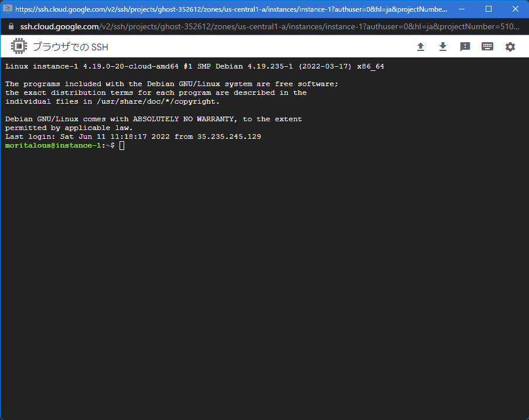Viewport: 529px width, 420px height.
Task: Click the 'ブラウザでの SSH' title text
Action: pos(70,47)
